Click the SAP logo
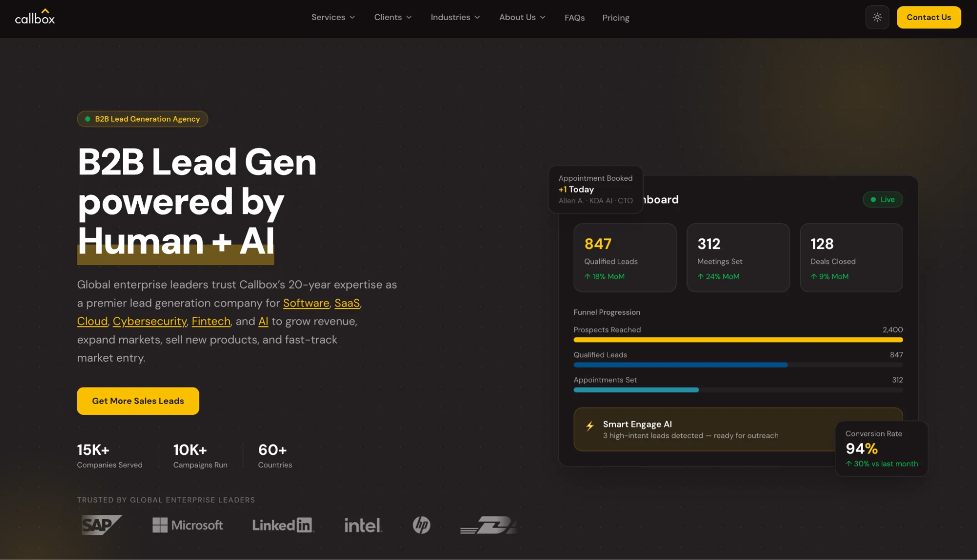This screenshot has width=977, height=560. [102, 525]
